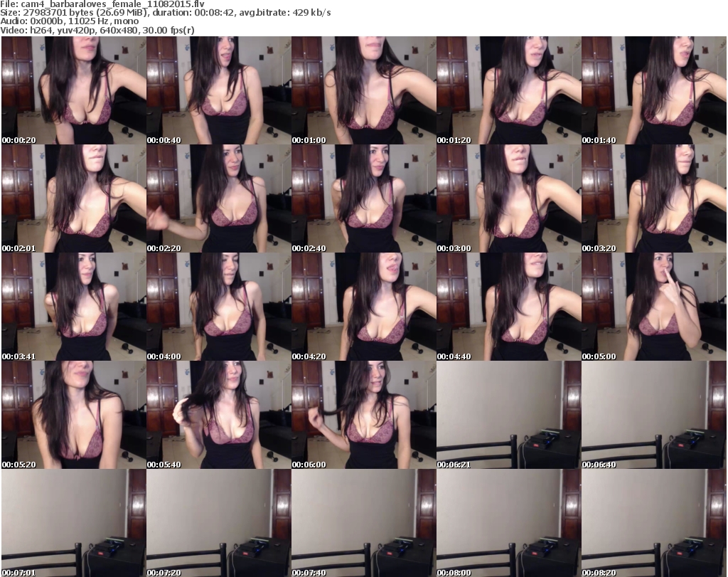Pick the 00:05:00 frame
The width and height of the screenshot is (728, 577).
click(654, 307)
